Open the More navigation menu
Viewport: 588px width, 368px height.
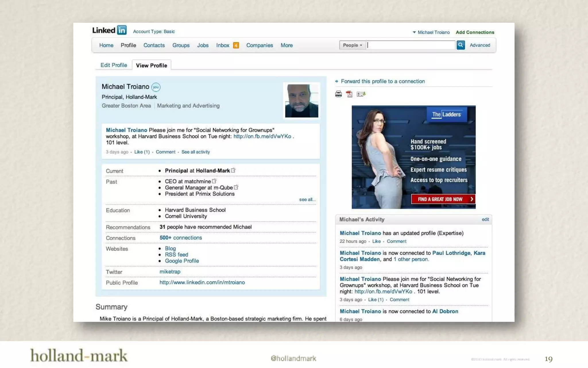(x=287, y=45)
